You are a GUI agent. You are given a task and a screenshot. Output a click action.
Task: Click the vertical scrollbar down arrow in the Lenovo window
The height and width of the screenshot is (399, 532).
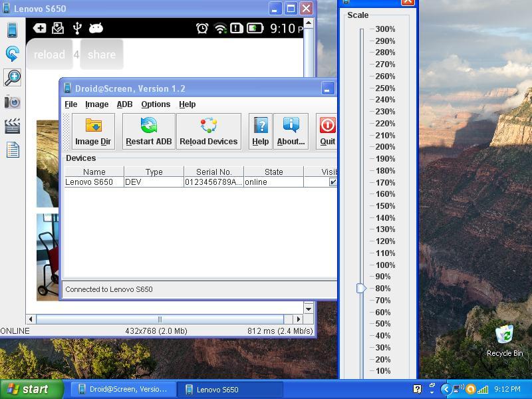point(309,309)
